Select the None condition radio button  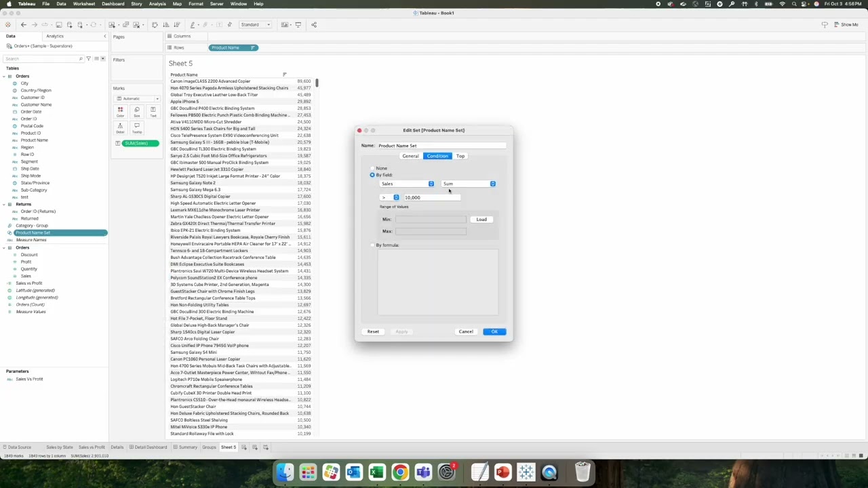[372, 168]
